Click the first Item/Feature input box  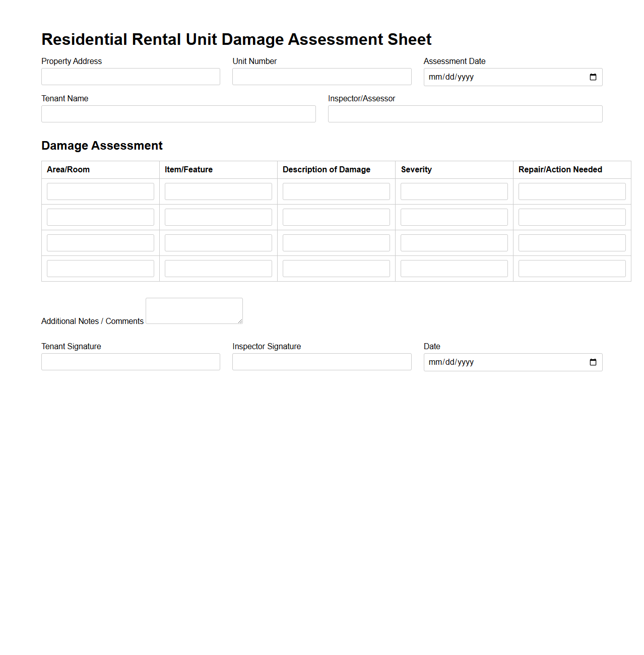218,191
